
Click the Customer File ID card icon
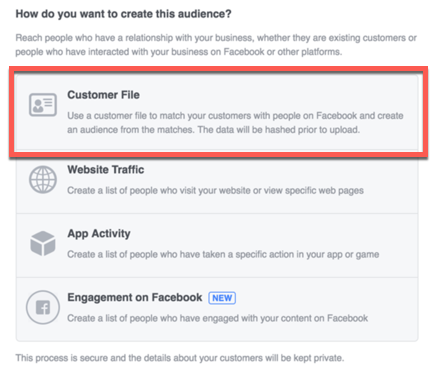click(43, 105)
